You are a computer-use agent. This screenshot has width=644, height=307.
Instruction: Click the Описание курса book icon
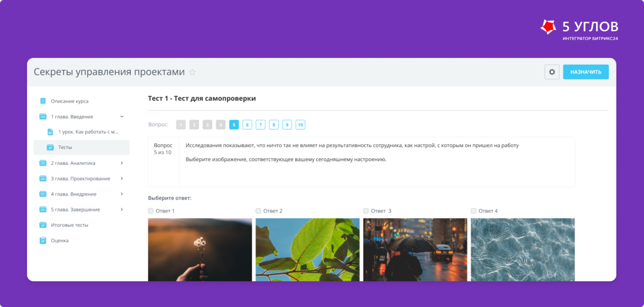[x=43, y=101]
